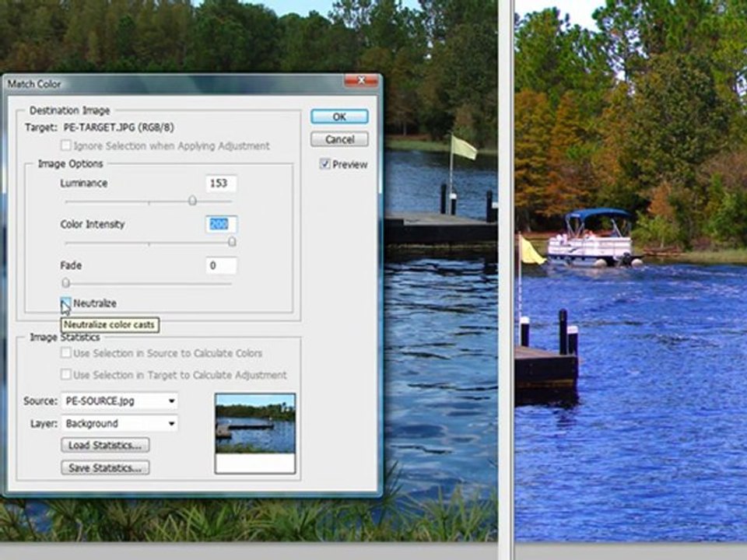Check Use Selection in Target to Calculate Adjustment
Viewport: 747px width, 560px height.
(66, 374)
